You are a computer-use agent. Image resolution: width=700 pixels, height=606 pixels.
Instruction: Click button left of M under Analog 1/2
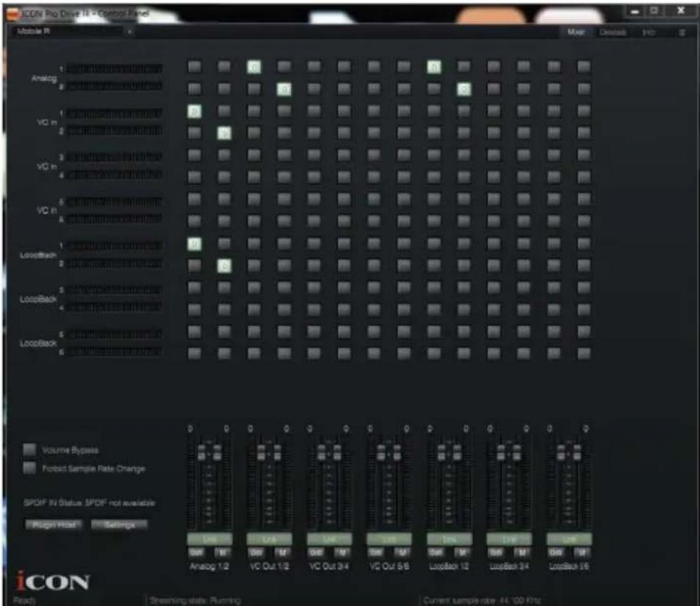197,552
